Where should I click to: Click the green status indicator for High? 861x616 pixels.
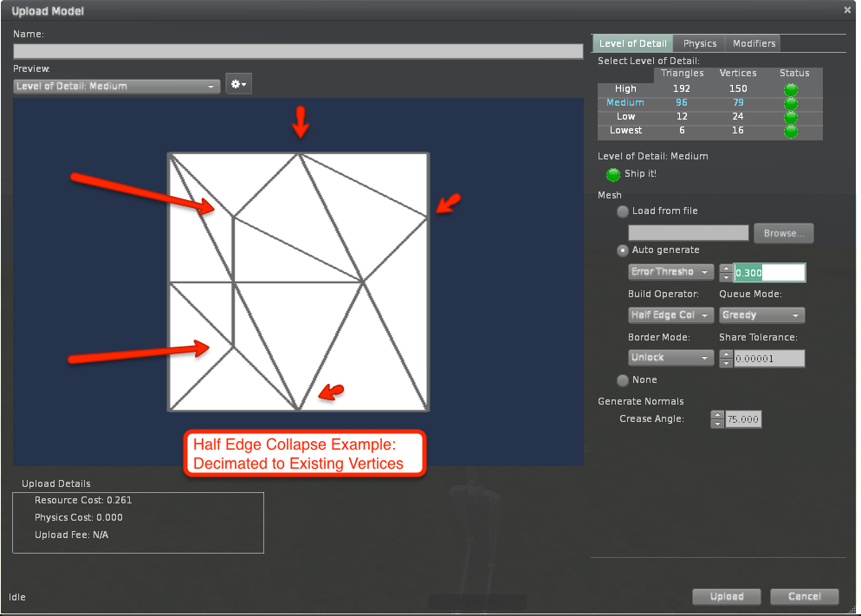790,89
